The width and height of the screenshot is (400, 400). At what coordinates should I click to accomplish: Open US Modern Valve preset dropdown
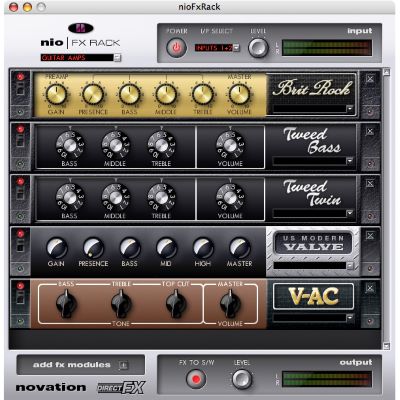coord(313,266)
